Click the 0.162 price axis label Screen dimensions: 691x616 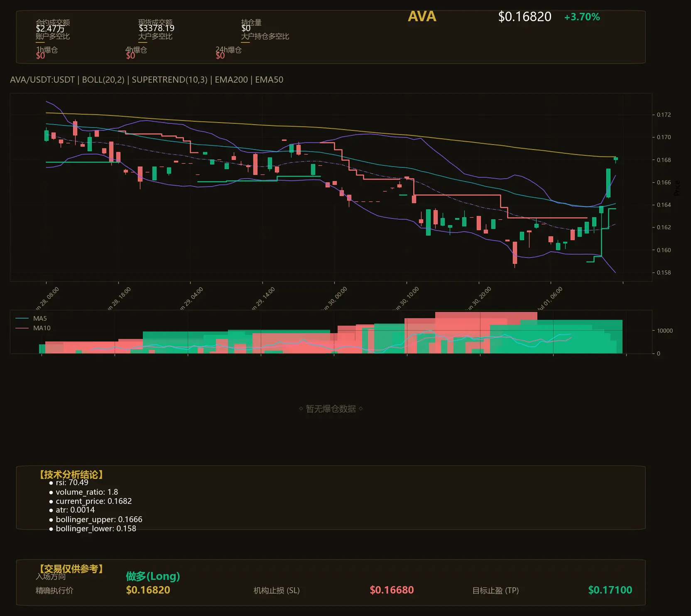click(664, 227)
